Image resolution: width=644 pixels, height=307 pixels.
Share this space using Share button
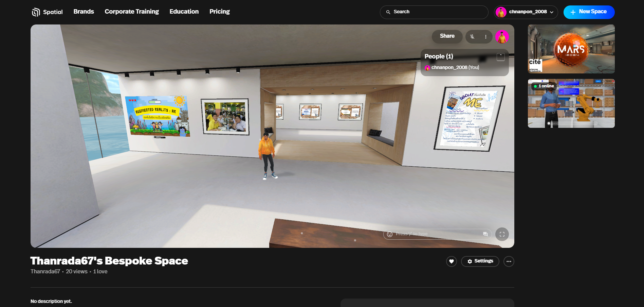[x=447, y=36]
